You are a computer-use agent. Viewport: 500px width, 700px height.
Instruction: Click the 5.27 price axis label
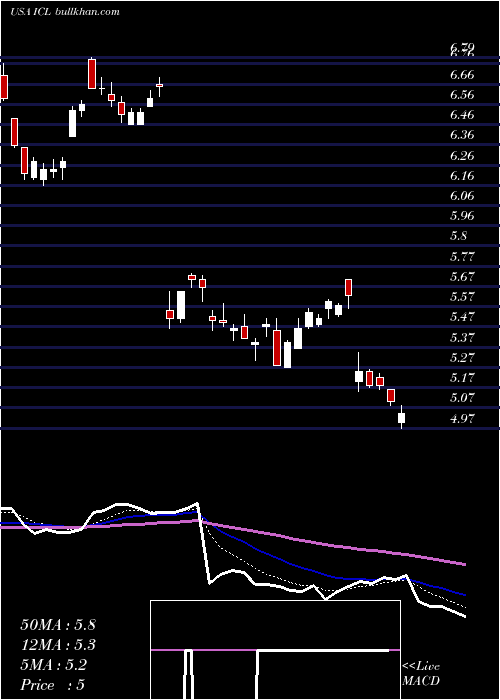462,358
